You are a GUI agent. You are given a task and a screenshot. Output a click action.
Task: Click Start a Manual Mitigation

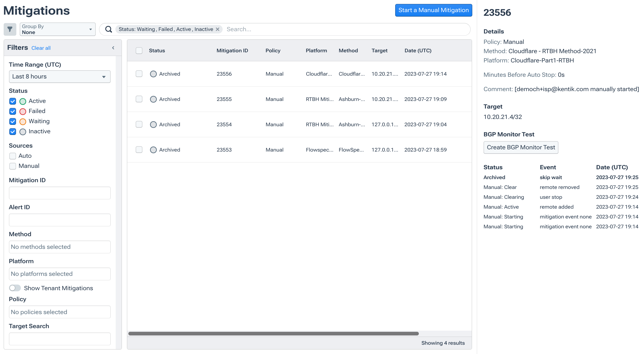tap(433, 10)
